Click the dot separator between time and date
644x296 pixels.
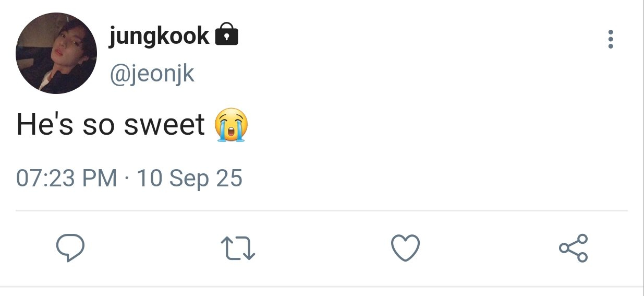click(x=127, y=179)
